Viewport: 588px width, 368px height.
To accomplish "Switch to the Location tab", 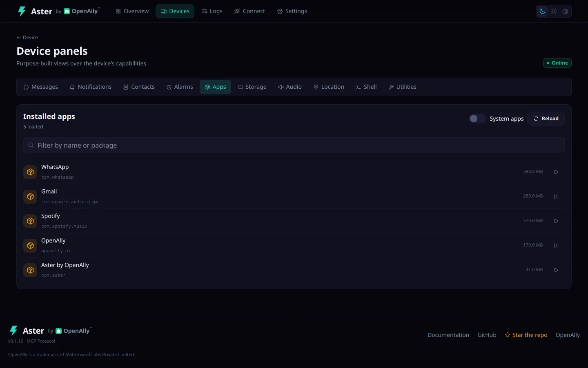I will [x=329, y=87].
